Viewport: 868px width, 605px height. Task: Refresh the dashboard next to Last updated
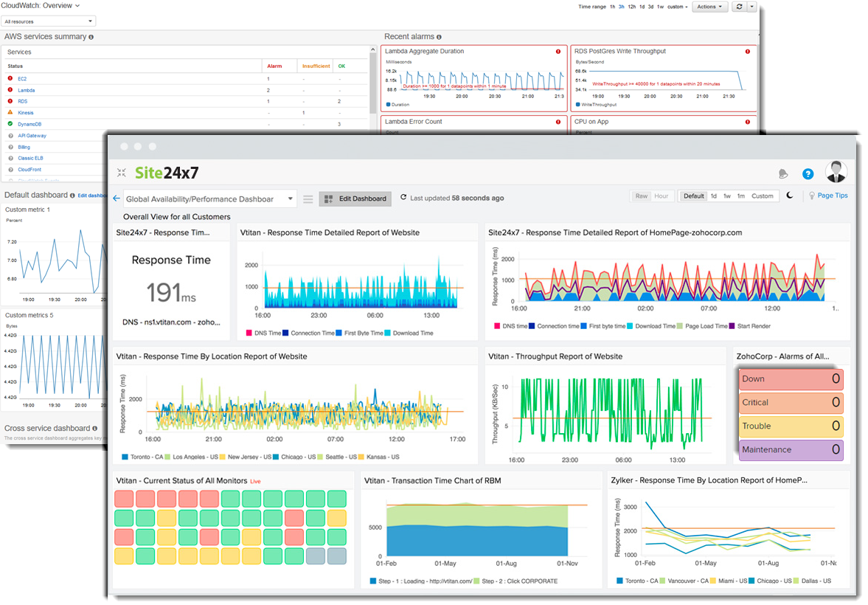pos(403,197)
